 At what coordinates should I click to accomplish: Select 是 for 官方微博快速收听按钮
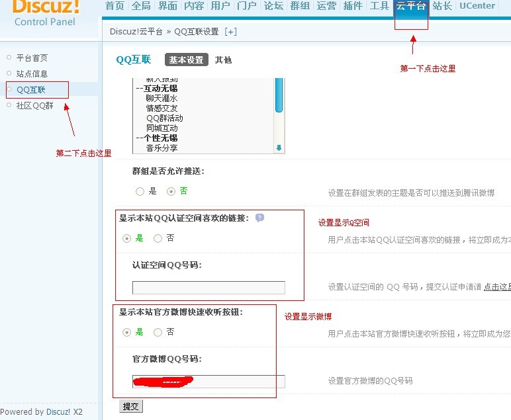(x=127, y=333)
